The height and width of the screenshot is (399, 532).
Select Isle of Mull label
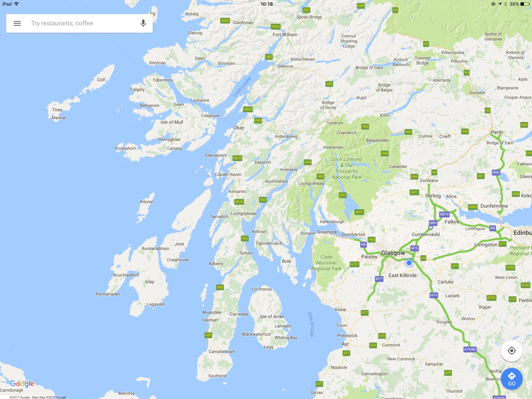[x=172, y=122]
